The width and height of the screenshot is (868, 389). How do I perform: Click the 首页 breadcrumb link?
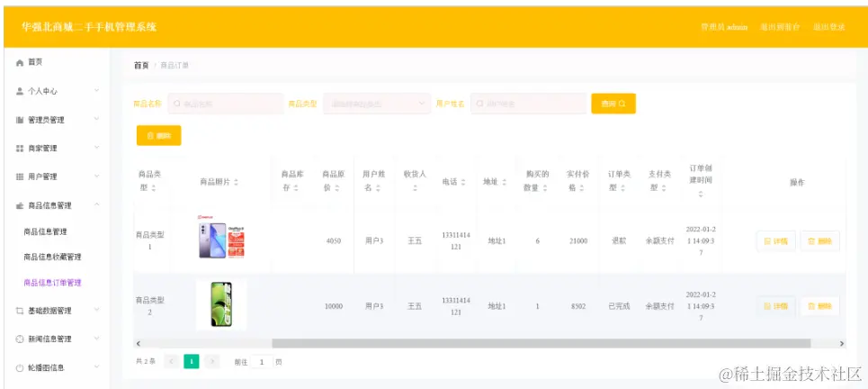pos(141,66)
